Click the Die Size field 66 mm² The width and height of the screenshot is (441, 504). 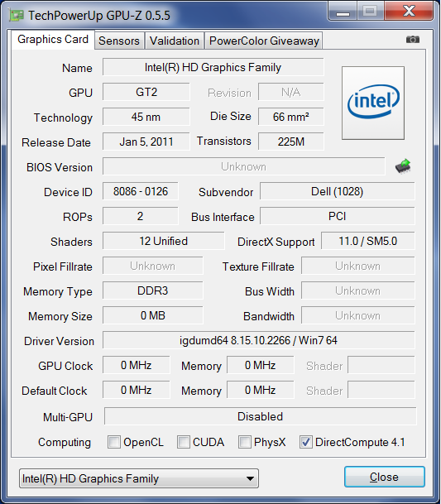tap(291, 117)
